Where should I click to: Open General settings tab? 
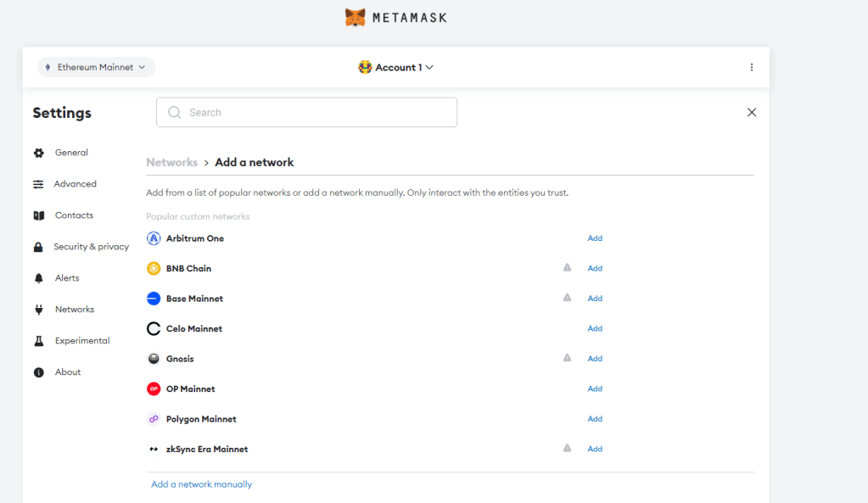(71, 153)
